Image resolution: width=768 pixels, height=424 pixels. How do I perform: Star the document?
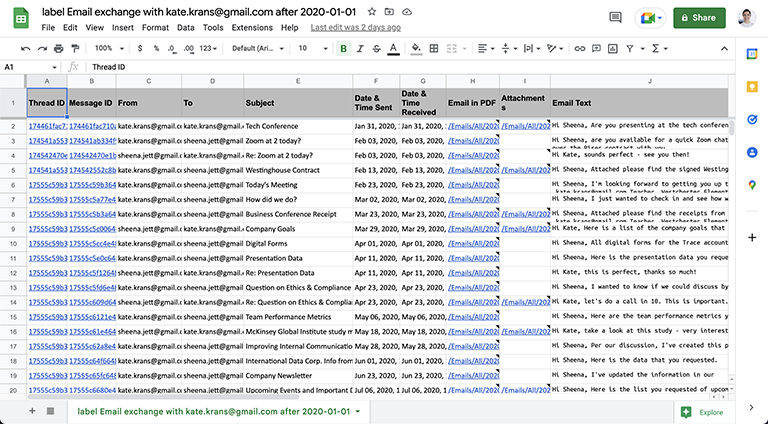click(x=372, y=12)
